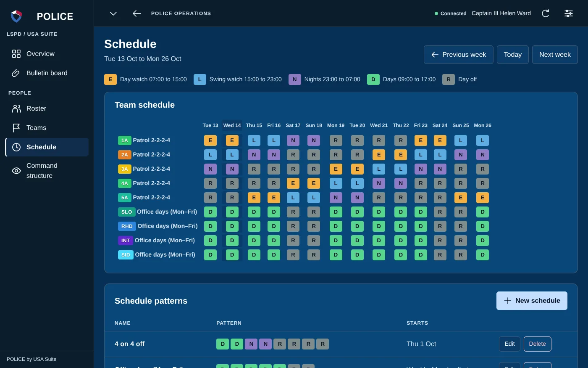Image resolution: width=588 pixels, height=368 pixels.
Task: Open Overview from the sidebar
Action: click(x=47, y=54)
